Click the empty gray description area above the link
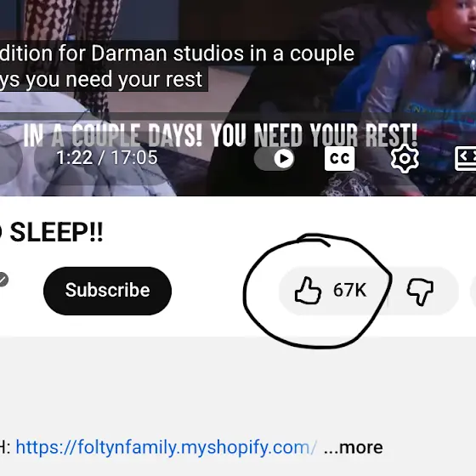This screenshot has width=476, height=476. pos(238,386)
